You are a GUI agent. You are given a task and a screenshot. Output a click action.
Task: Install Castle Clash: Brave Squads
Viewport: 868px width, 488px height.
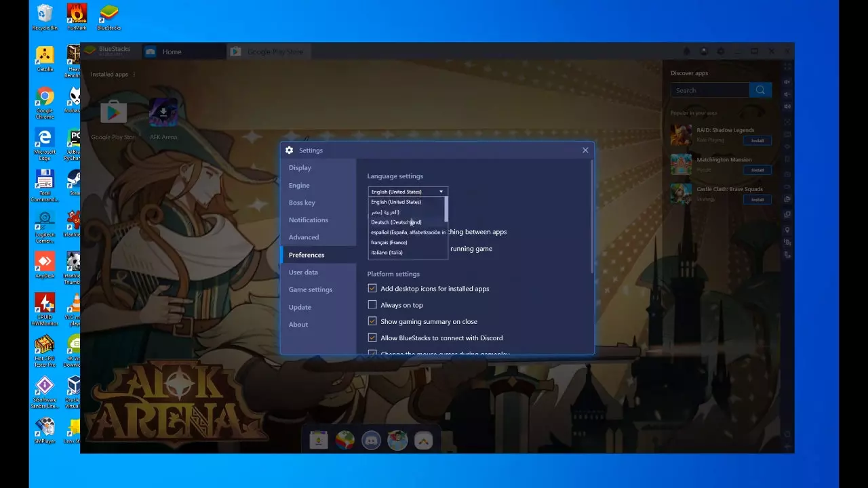[757, 199]
